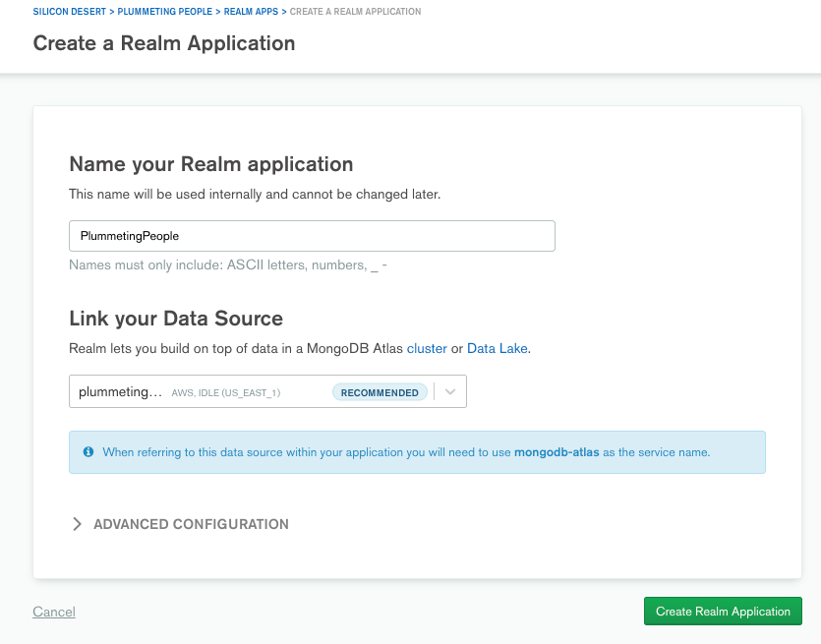The image size is (821, 644).
Task: Click the info icon in the blue notice
Action: pos(88,452)
